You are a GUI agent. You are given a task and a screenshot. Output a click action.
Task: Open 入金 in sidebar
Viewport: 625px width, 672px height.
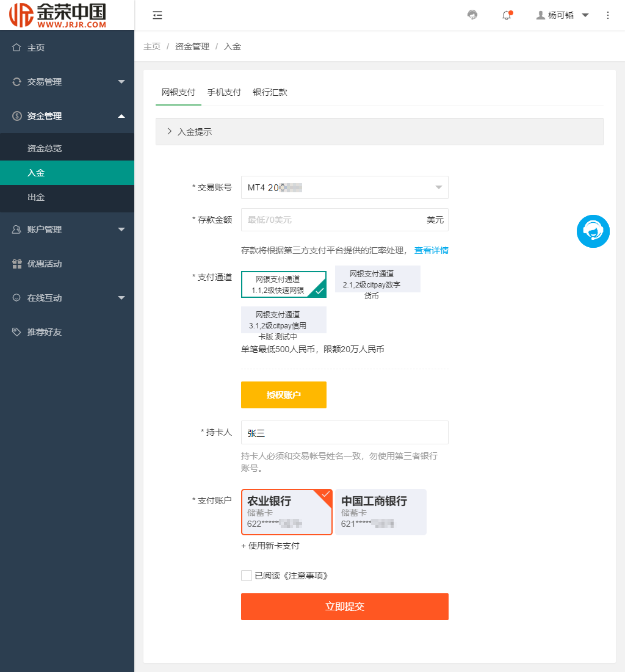(x=67, y=173)
